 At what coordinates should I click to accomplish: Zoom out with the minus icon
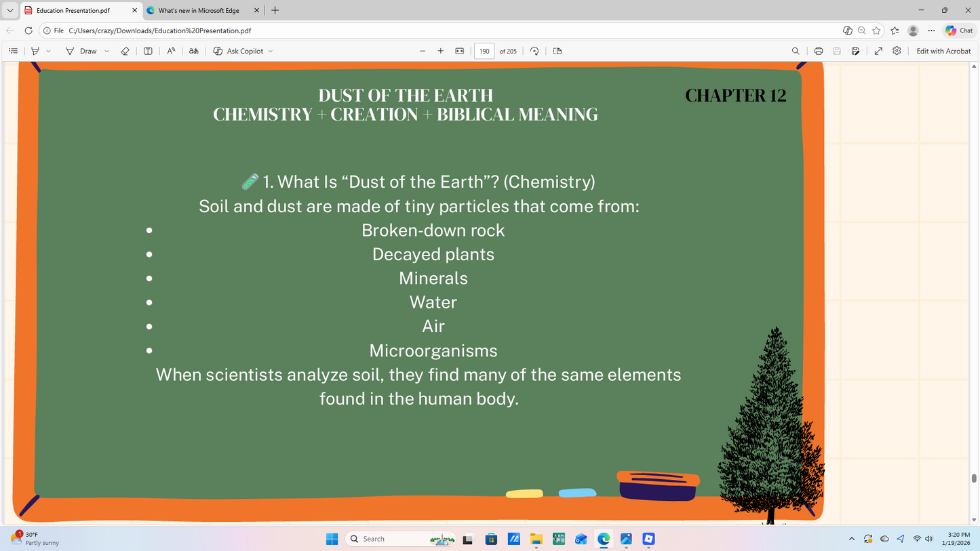point(423,51)
